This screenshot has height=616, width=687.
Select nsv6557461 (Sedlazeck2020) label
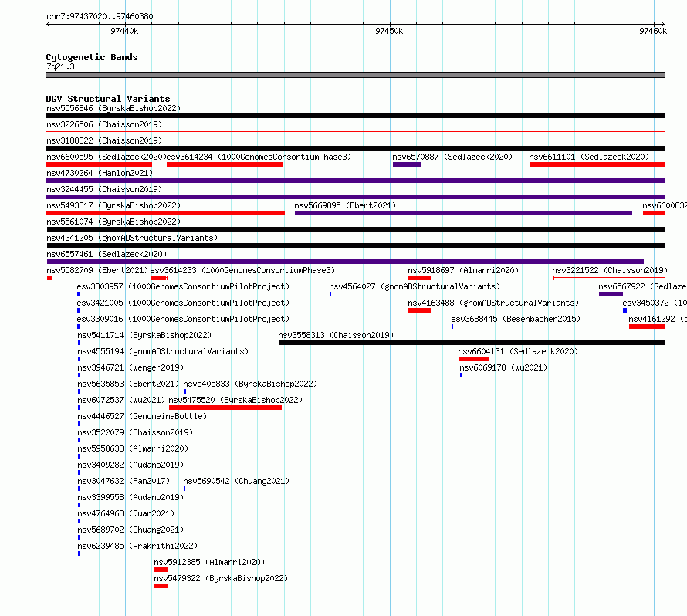[107, 254]
